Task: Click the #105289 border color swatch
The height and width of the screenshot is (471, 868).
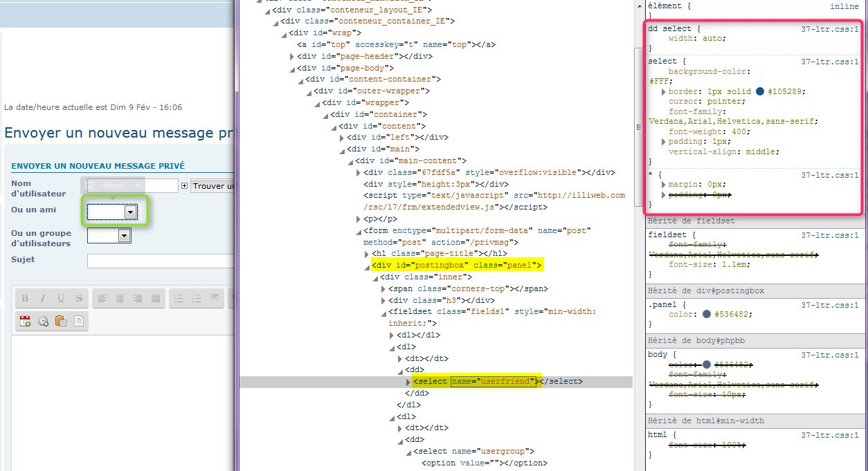Action: [760, 91]
